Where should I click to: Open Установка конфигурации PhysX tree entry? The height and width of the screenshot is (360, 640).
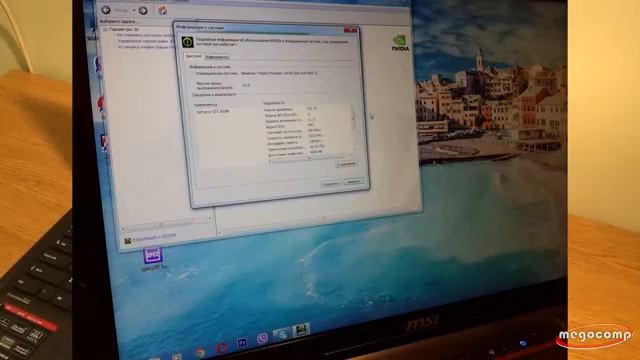click(145, 47)
